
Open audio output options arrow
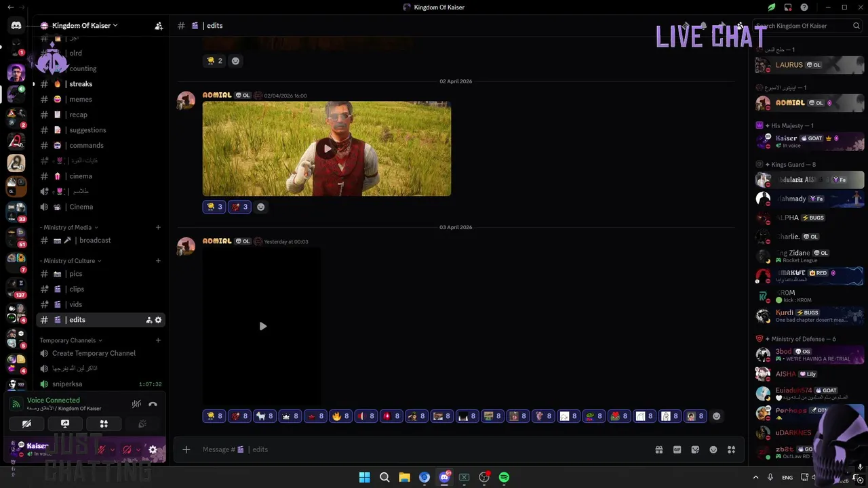pos(138,449)
